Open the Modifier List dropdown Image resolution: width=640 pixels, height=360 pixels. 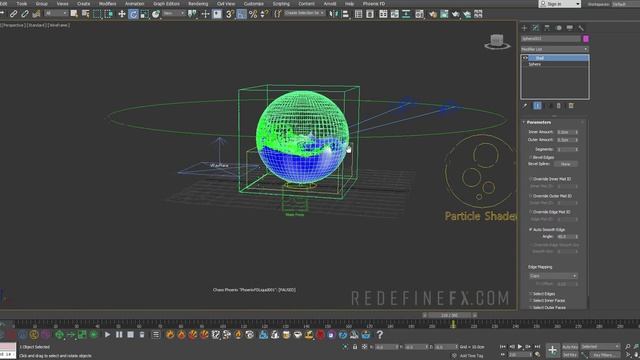(555, 49)
